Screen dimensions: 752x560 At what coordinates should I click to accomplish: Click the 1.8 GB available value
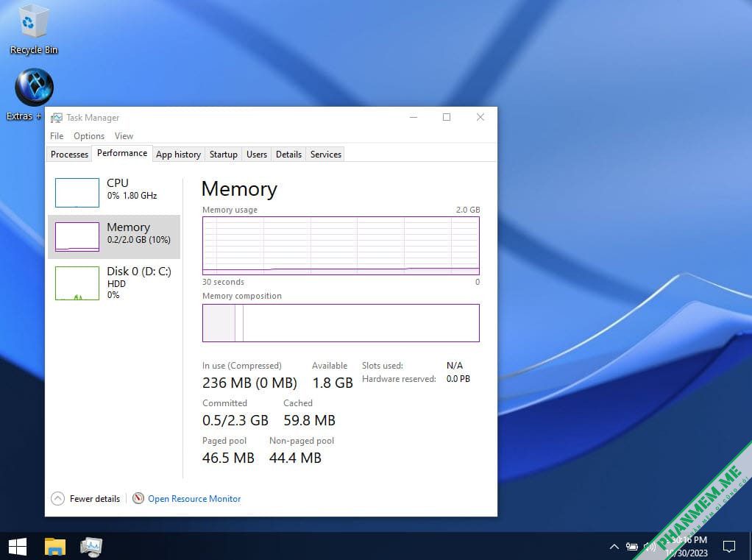333,383
